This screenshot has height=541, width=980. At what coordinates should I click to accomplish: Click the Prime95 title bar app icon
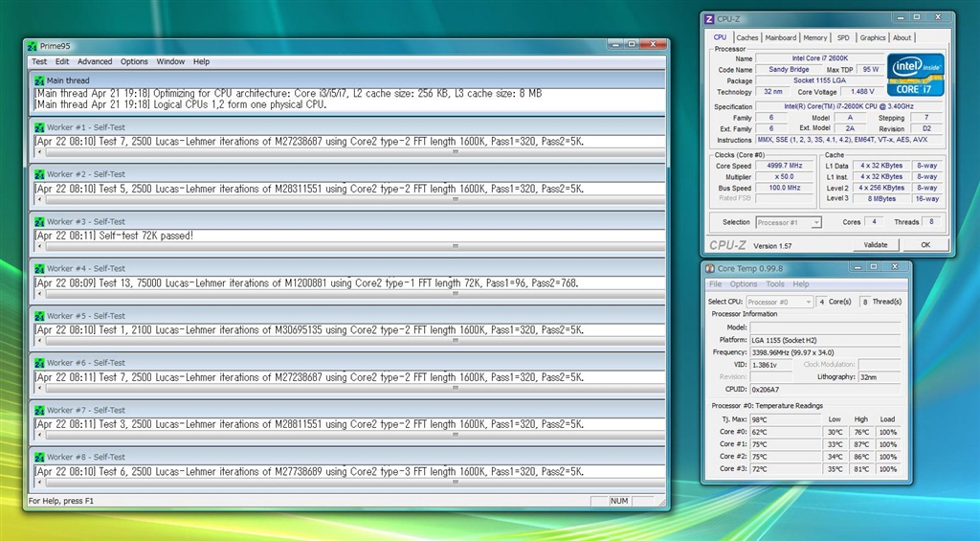33,46
